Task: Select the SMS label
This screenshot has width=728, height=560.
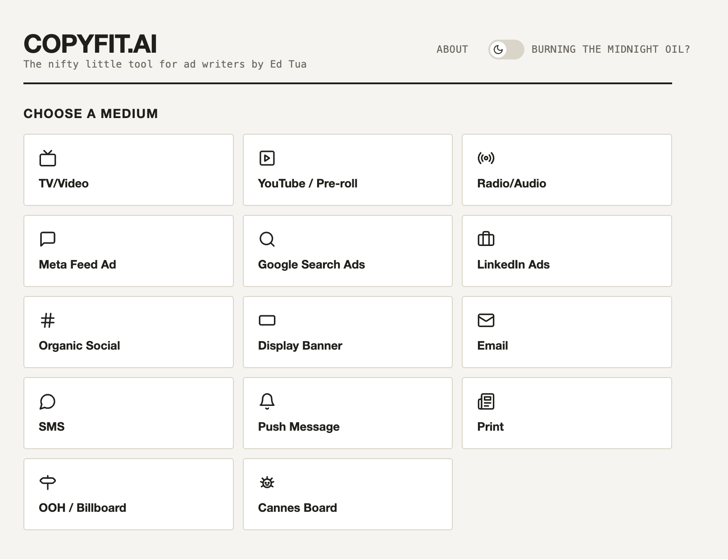Action: tap(51, 427)
